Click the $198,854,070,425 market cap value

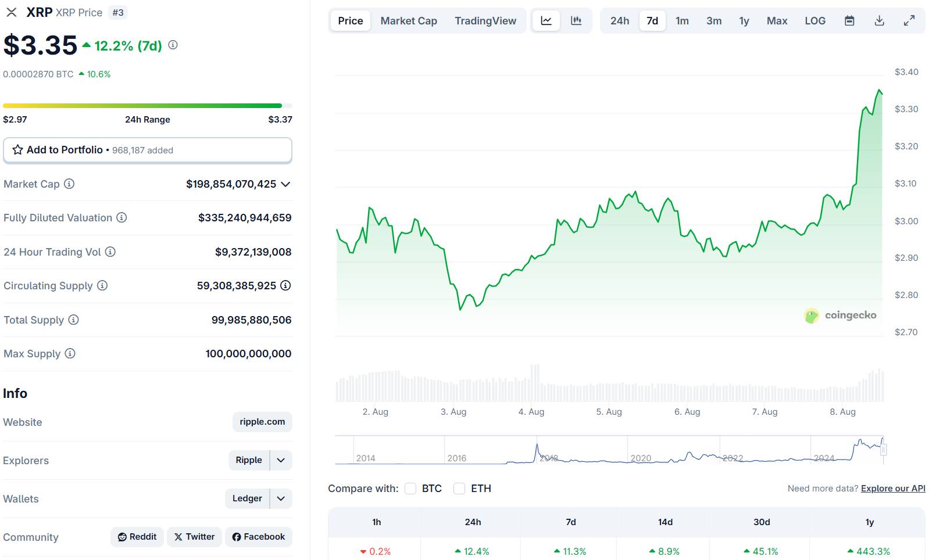pos(231,184)
